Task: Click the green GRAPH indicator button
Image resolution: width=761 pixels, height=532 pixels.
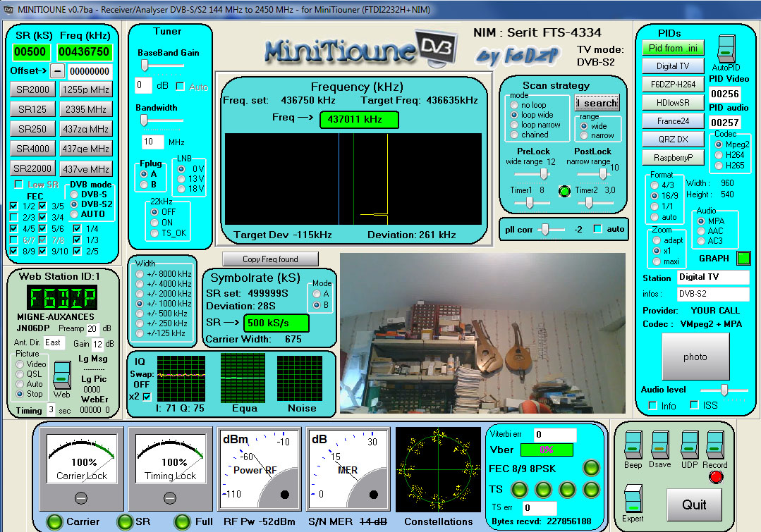Action: tap(743, 258)
